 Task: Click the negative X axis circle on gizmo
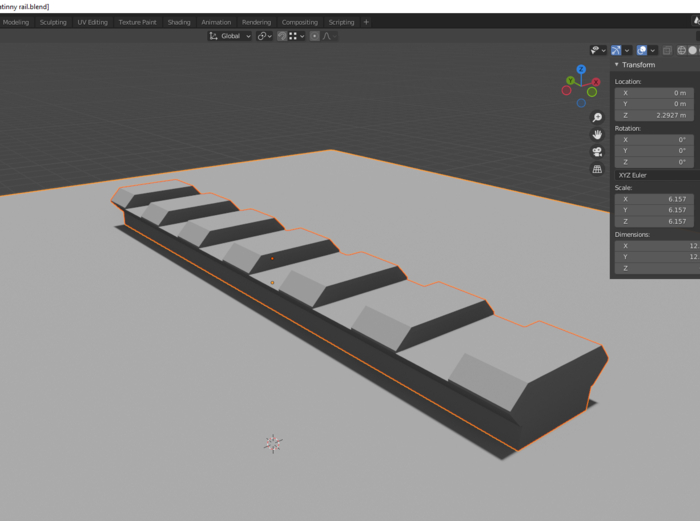click(567, 91)
